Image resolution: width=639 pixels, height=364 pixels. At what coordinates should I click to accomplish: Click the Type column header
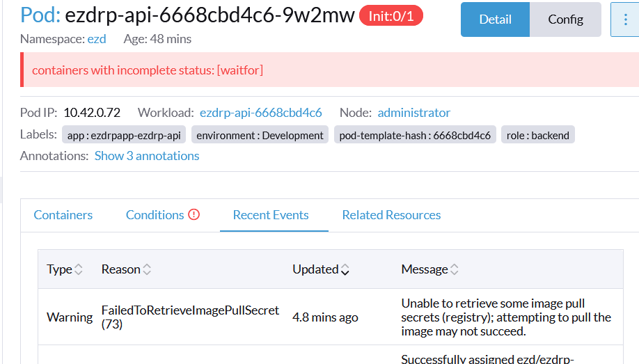tap(59, 269)
